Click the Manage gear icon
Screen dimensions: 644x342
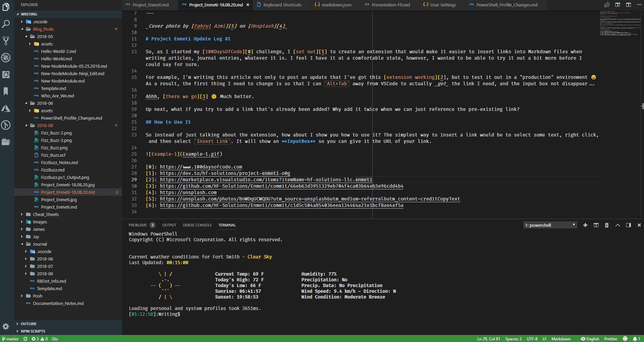6,326
